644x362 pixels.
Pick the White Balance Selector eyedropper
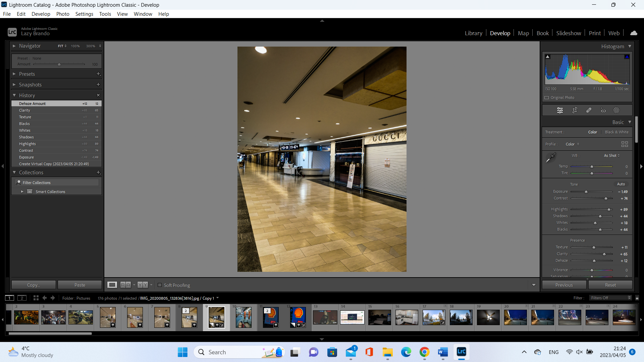point(550,158)
